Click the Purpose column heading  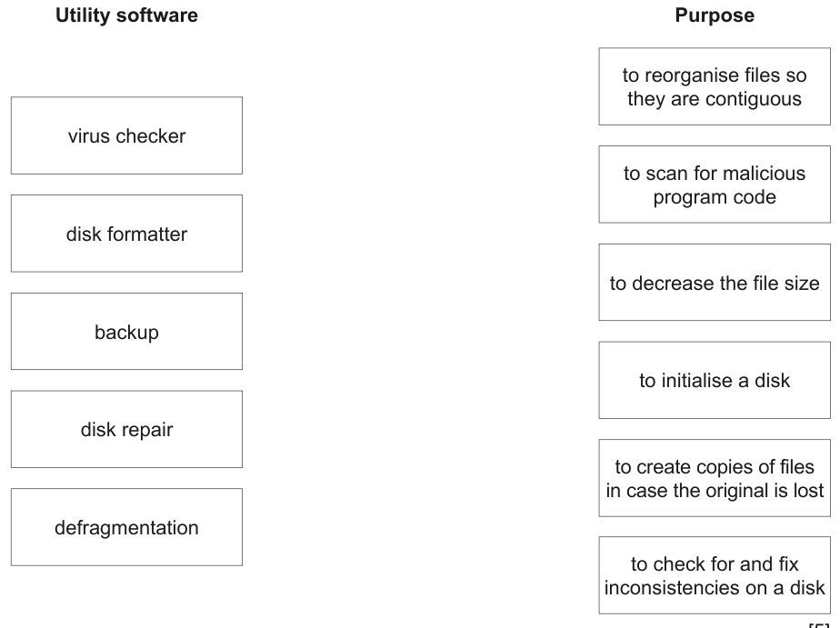click(715, 15)
